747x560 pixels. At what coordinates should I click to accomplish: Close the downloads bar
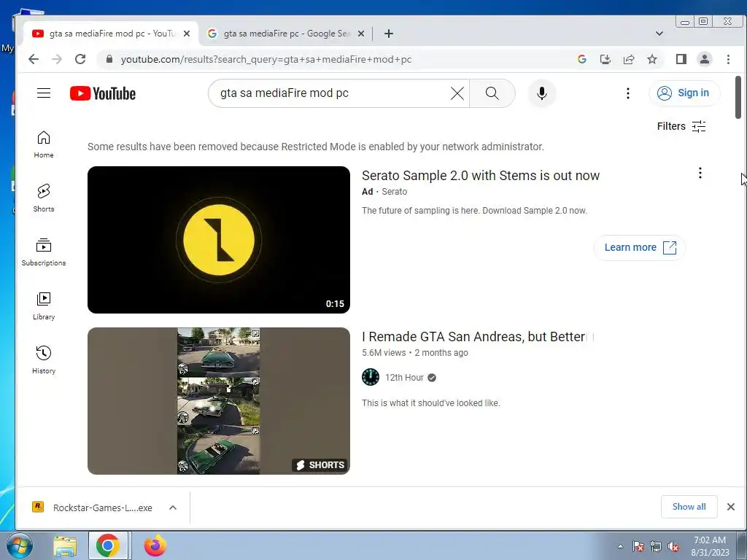(x=731, y=507)
